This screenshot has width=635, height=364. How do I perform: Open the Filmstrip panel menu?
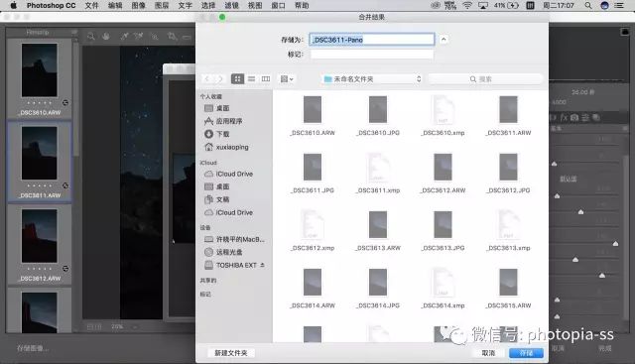coord(74,32)
